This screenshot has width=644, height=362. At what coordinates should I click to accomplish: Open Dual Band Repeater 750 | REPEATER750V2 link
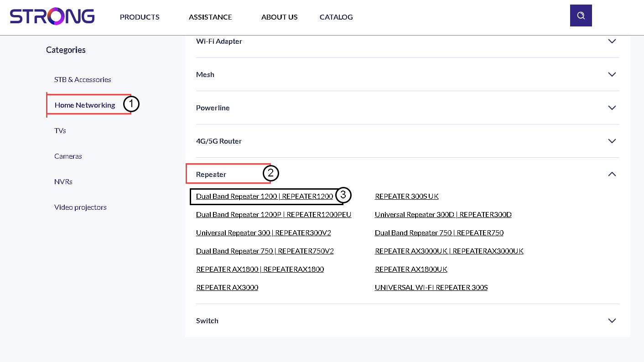265,251
